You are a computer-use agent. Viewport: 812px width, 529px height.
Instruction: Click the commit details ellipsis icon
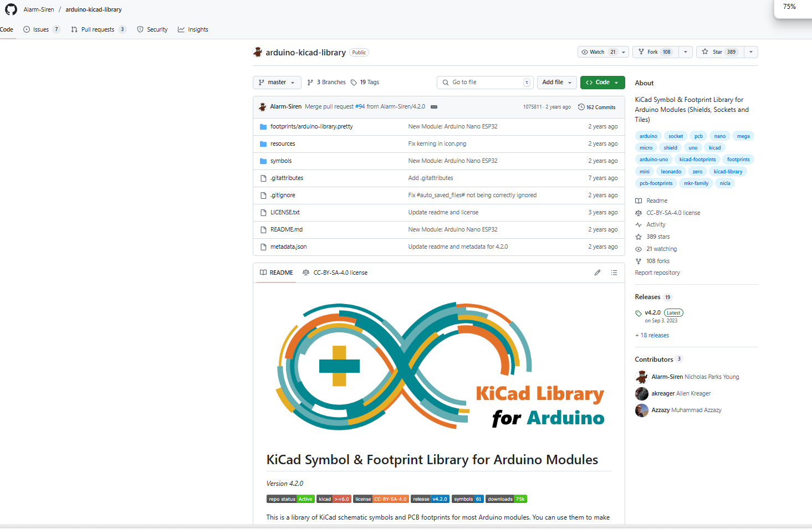click(x=434, y=107)
